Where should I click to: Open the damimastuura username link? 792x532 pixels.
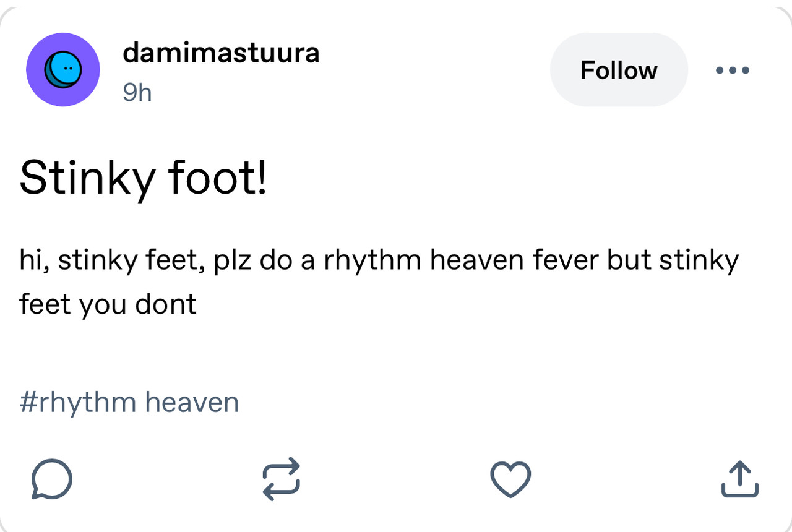tap(222, 53)
